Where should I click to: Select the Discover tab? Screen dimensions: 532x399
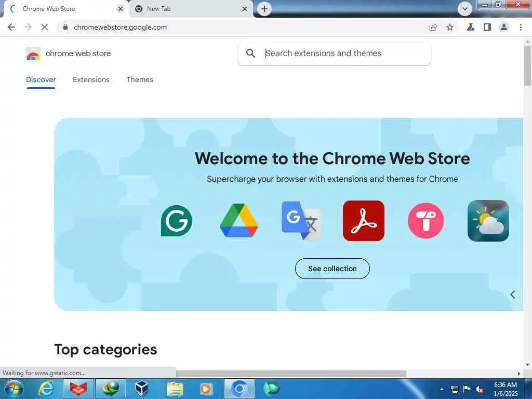click(x=41, y=79)
